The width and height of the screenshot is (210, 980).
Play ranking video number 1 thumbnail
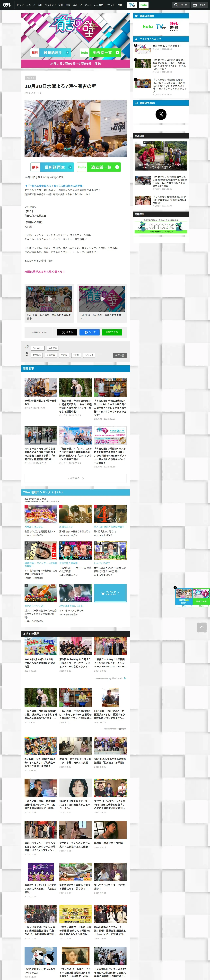[x=41, y=514]
